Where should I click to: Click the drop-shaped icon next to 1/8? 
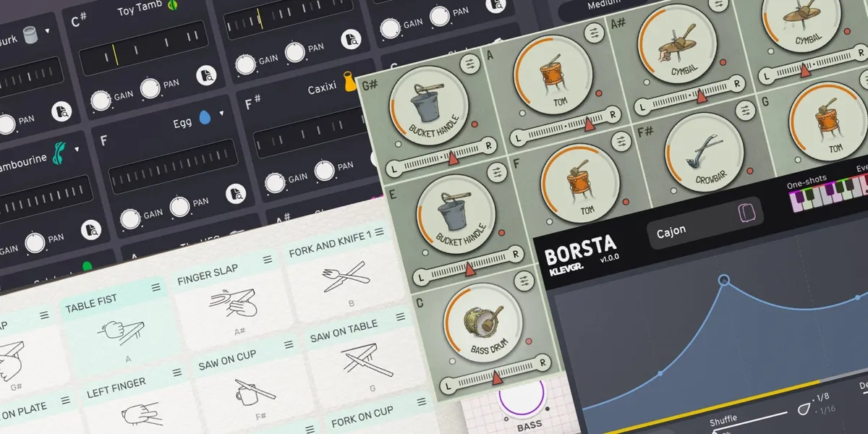click(x=804, y=410)
